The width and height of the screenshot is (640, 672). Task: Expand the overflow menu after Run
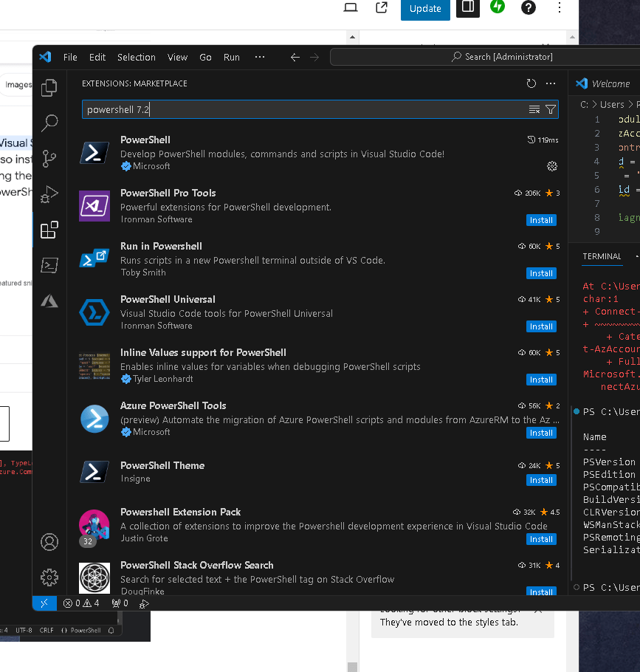260,57
